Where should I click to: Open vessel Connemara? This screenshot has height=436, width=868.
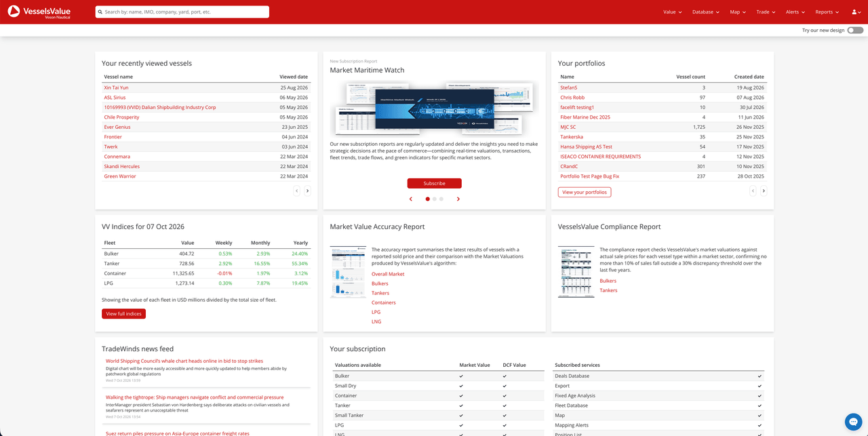coord(117,157)
